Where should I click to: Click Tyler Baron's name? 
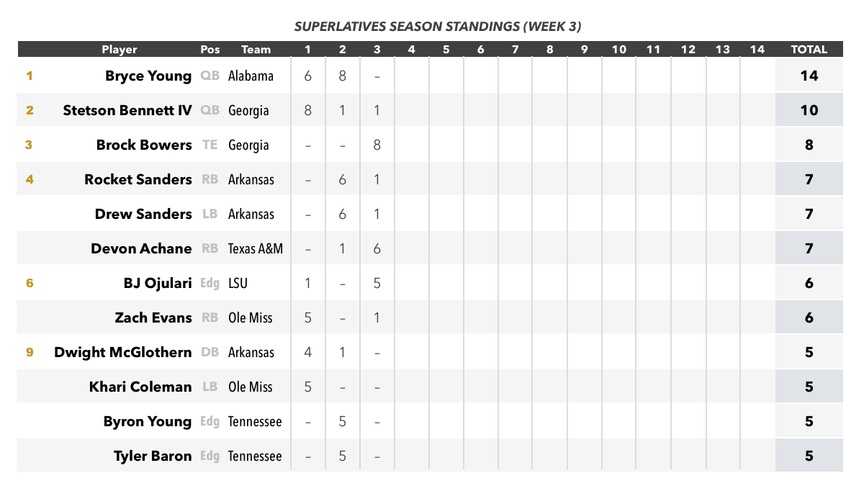(x=153, y=456)
